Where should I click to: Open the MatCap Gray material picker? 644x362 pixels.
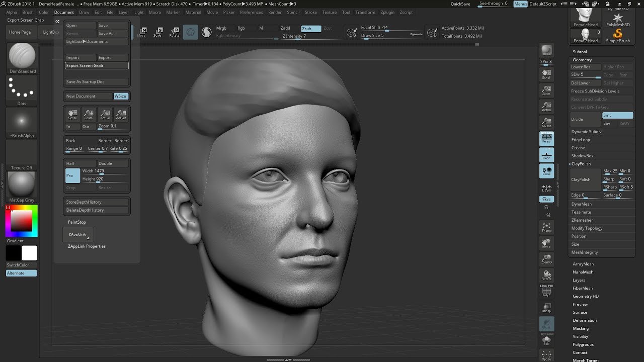tap(22, 185)
